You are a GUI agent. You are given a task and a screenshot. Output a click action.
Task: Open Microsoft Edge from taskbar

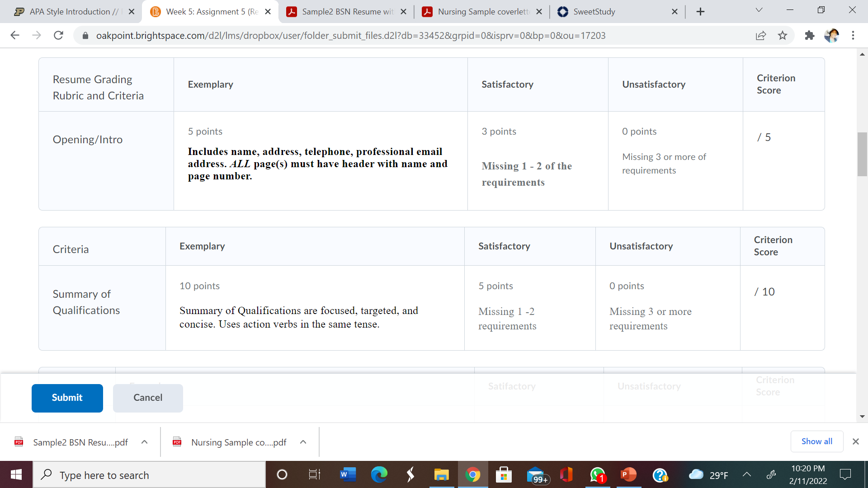pos(379,474)
